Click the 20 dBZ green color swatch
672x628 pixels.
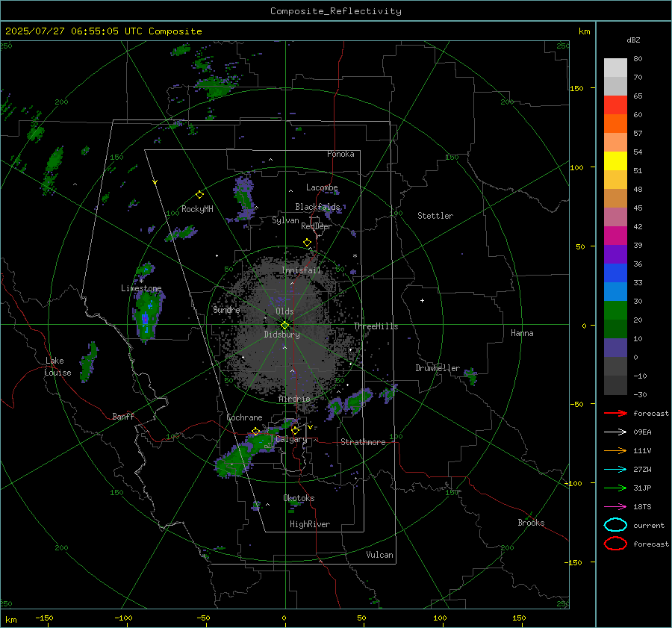615,311
